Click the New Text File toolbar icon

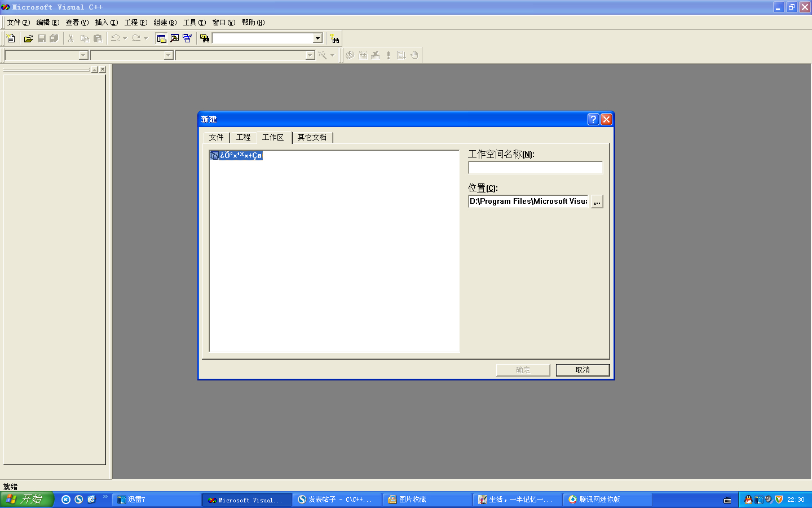(11, 38)
